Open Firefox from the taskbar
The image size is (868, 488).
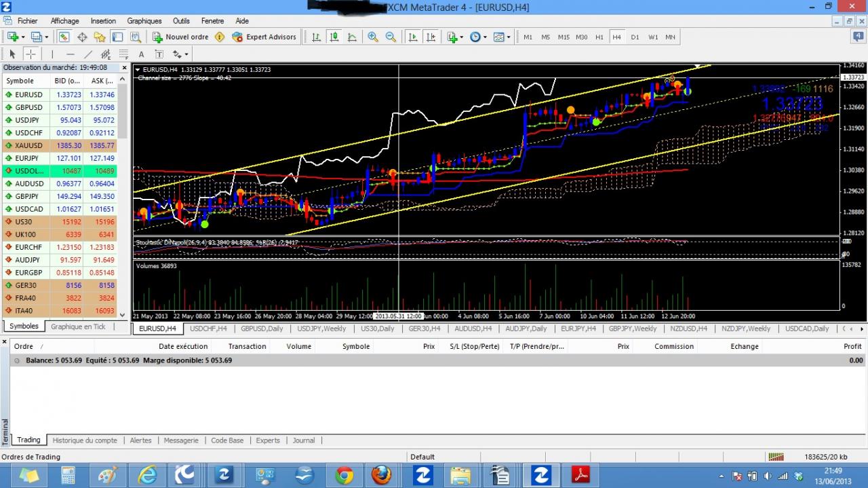(382, 475)
